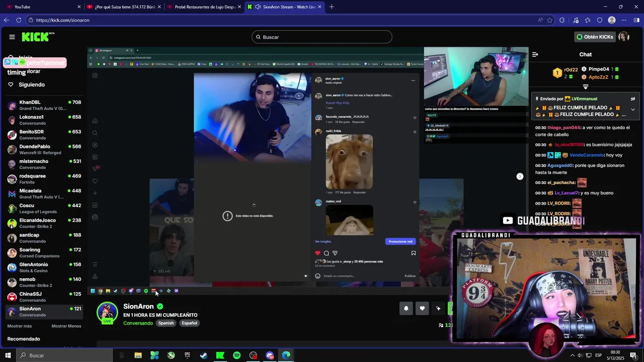Click the Kick Buscar search field
Screen dimensions: 644x362
point(322,37)
